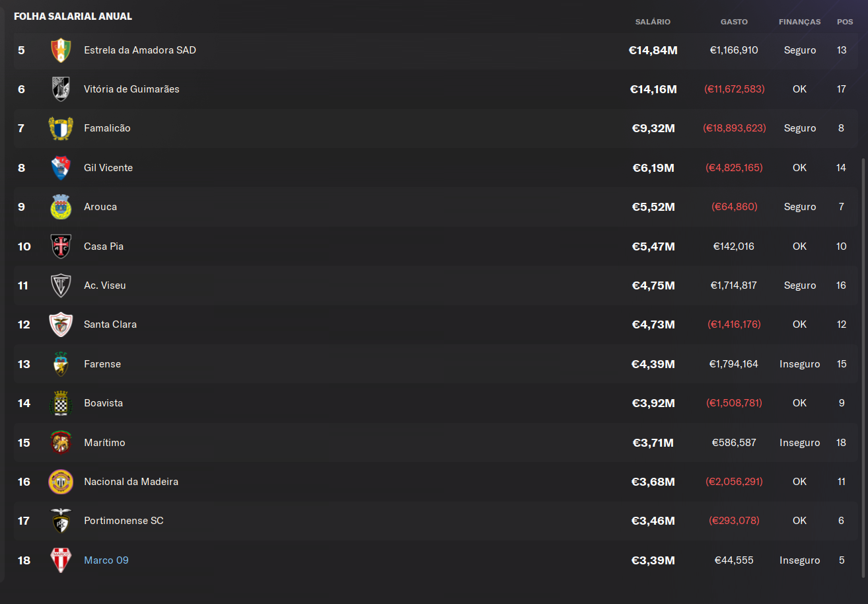The width and height of the screenshot is (868, 604).
Task: Click the Marítimo club crest
Action: pyautogui.click(x=61, y=443)
